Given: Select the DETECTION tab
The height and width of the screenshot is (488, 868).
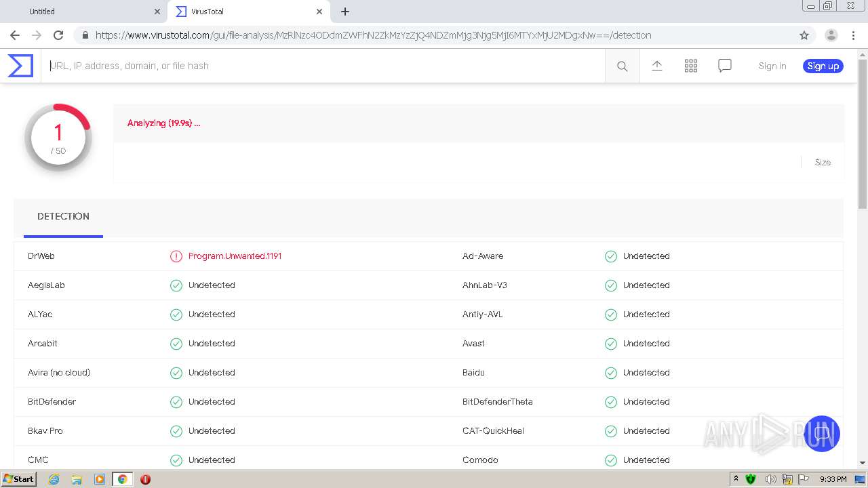Looking at the screenshot, I should pos(63,216).
